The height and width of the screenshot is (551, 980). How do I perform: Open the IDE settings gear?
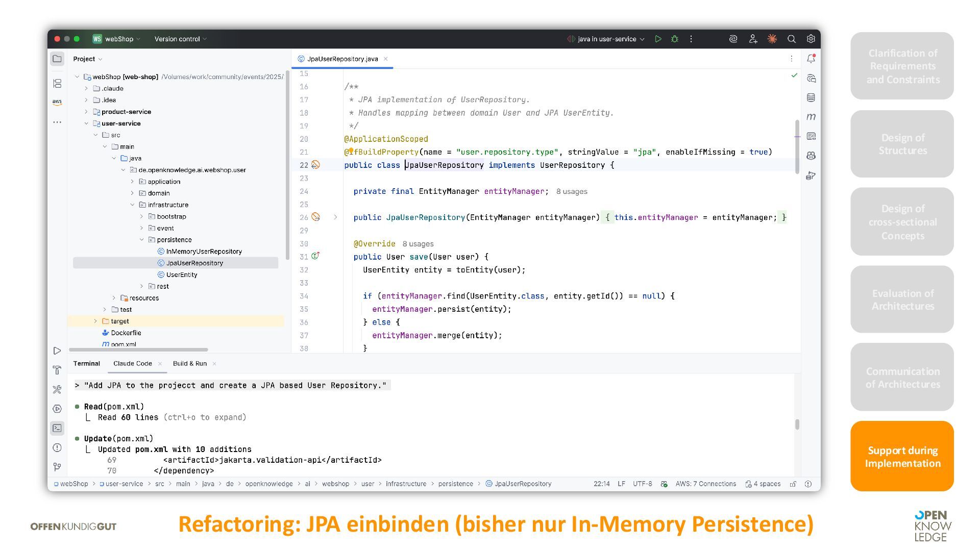[811, 39]
